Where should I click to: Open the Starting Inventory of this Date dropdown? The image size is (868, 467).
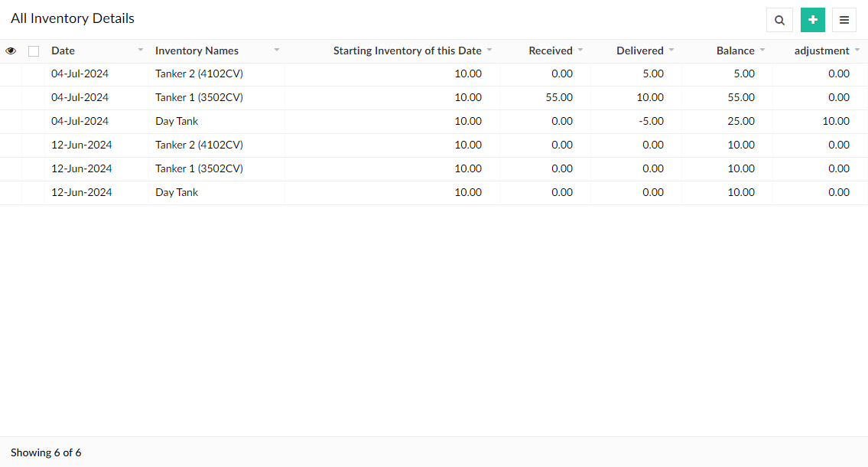pos(489,51)
